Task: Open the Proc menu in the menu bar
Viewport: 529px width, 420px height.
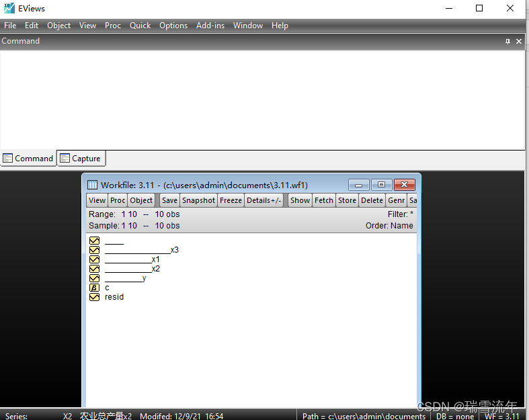Action: pyautogui.click(x=113, y=26)
